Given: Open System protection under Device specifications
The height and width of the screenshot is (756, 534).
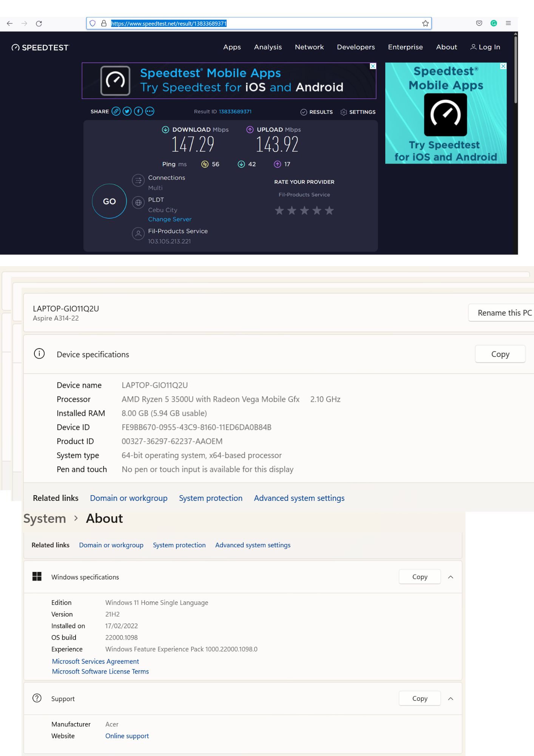Looking at the screenshot, I should (211, 498).
